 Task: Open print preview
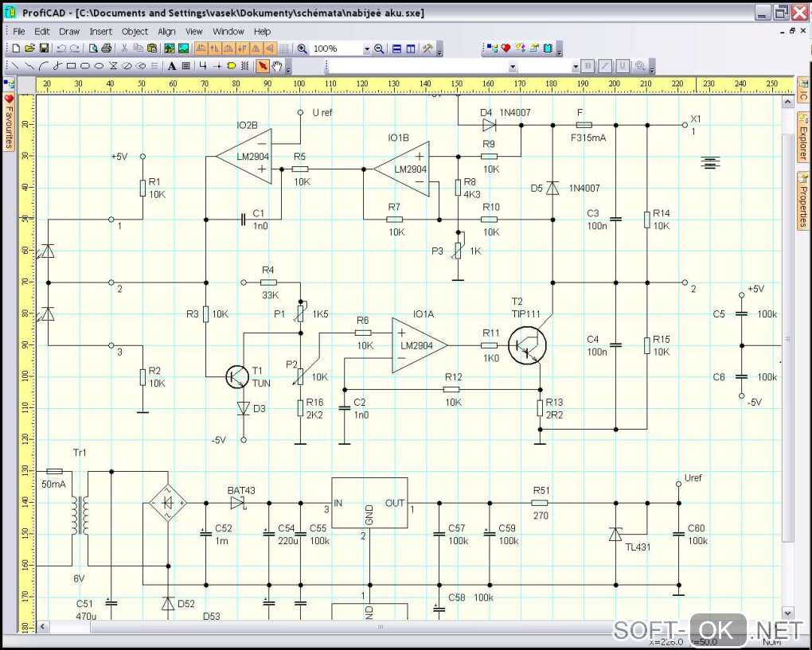(93, 49)
